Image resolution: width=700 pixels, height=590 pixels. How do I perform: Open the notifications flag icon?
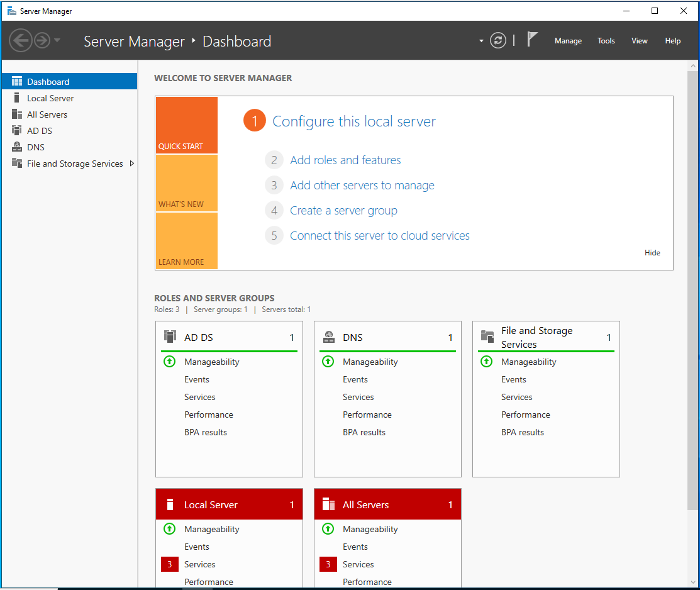click(x=532, y=40)
